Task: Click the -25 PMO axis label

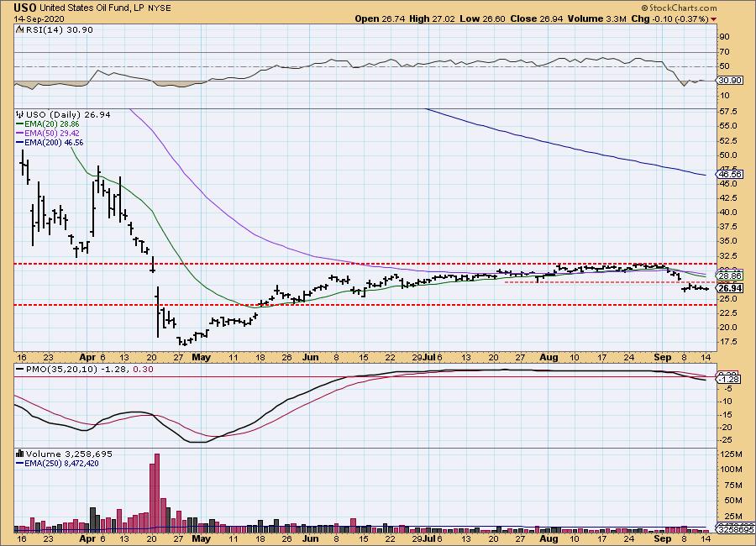Action: click(x=726, y=440)
